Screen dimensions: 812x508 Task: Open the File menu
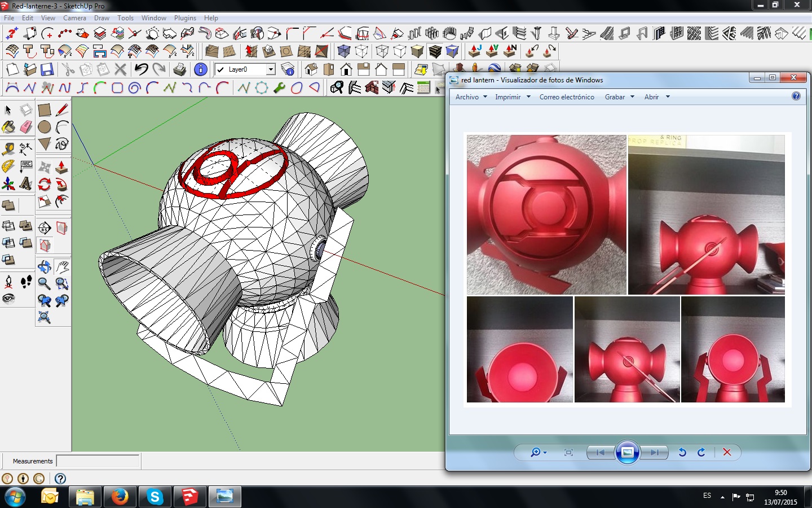9,18
